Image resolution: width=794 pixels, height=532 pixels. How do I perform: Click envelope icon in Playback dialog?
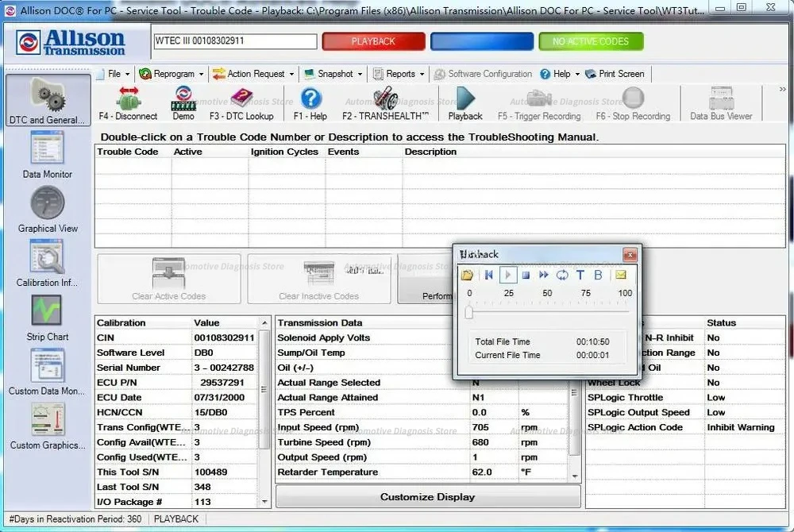point(620,275)
